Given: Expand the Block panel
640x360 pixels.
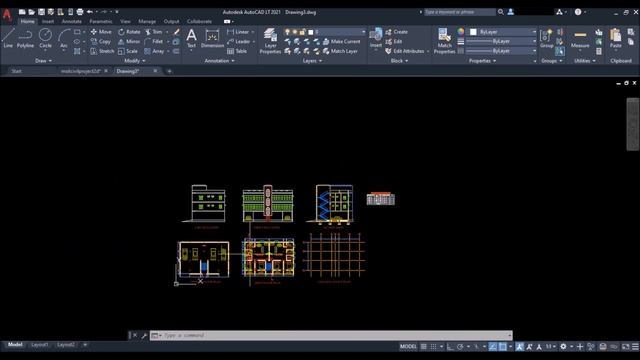Looking at the screenshot, I should pos(399,61).
